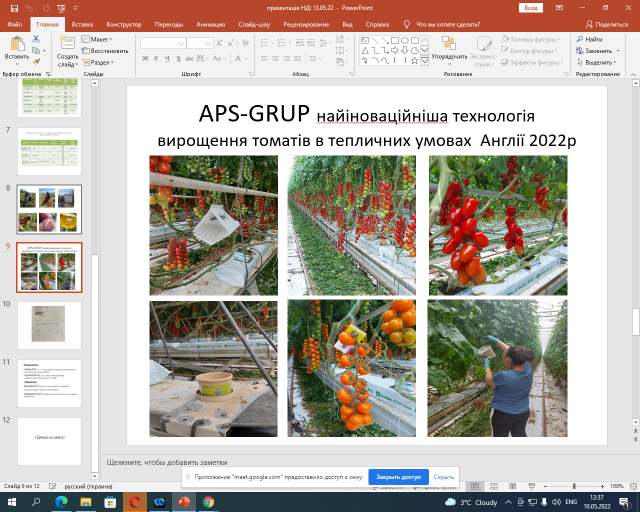Click the Скрыть link in sharing bar
Viewport: 640px width, 512px height.
444,477
